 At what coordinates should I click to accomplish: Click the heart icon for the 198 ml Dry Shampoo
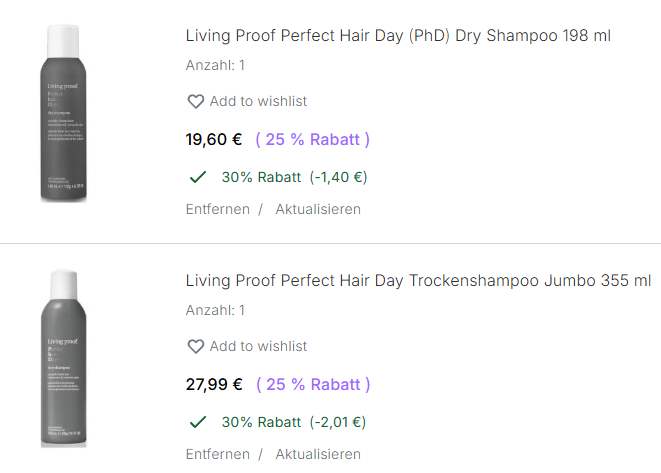(x=196, y=101)
